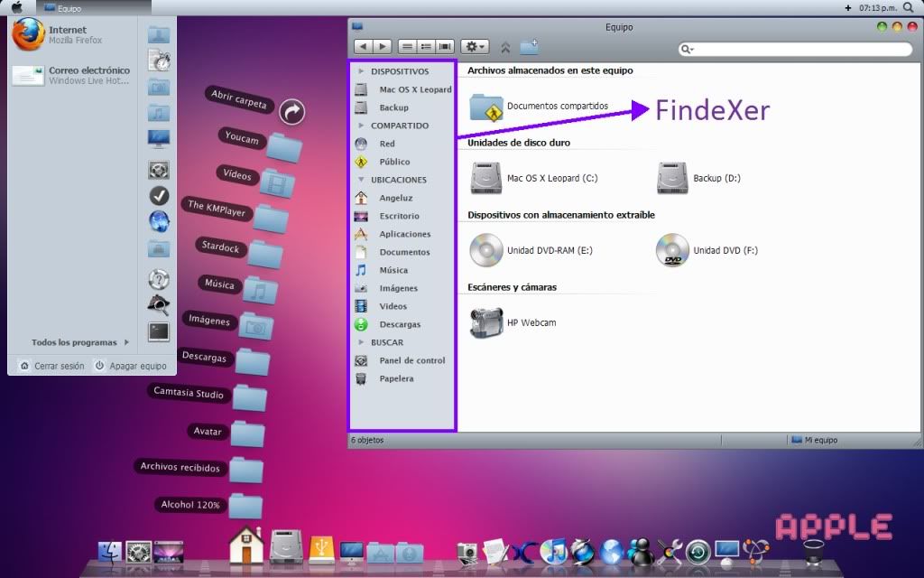Open the Youcam stack folder
Image resolution: width=924 pixels, height=578 pixels.
click(x=283, y=147)
